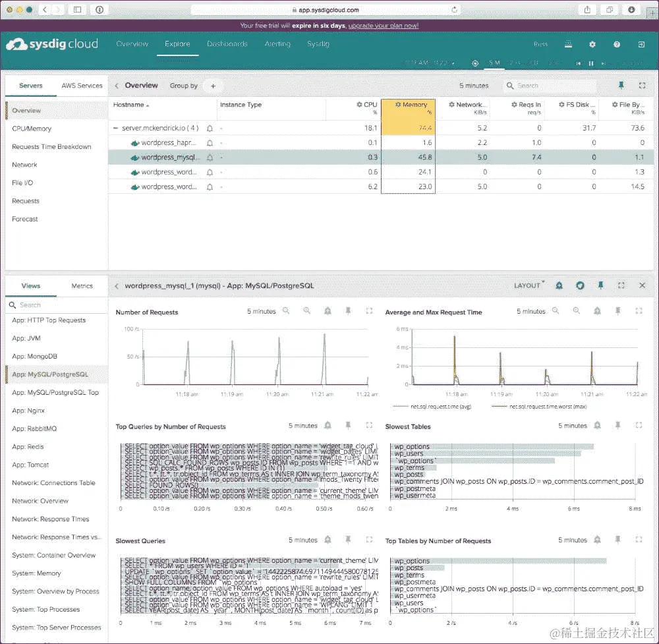The image size is (659, 644).
Task: Select the 5 M time interval
Action: click(x=494, y=63)
